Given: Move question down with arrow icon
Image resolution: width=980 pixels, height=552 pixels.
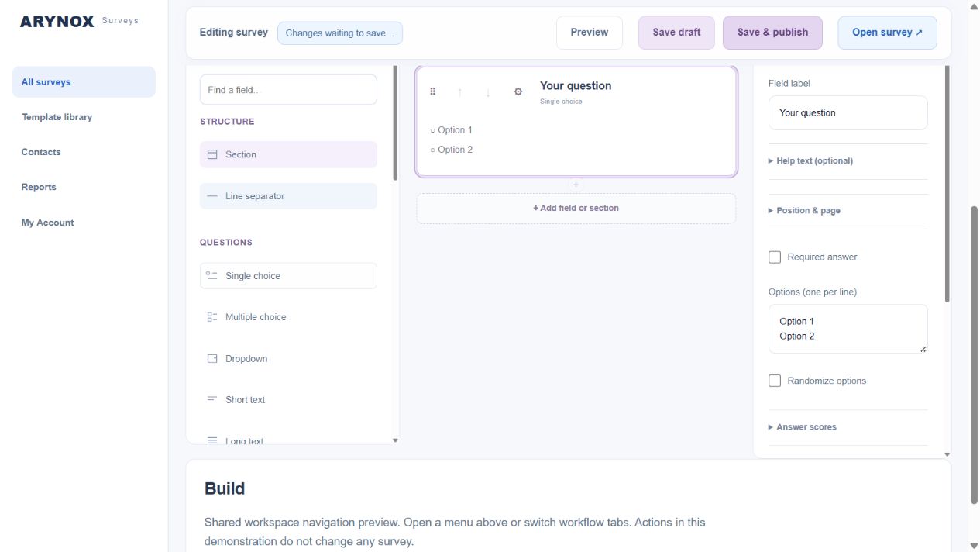Looking at the screenshot, I should click(488, 92).
